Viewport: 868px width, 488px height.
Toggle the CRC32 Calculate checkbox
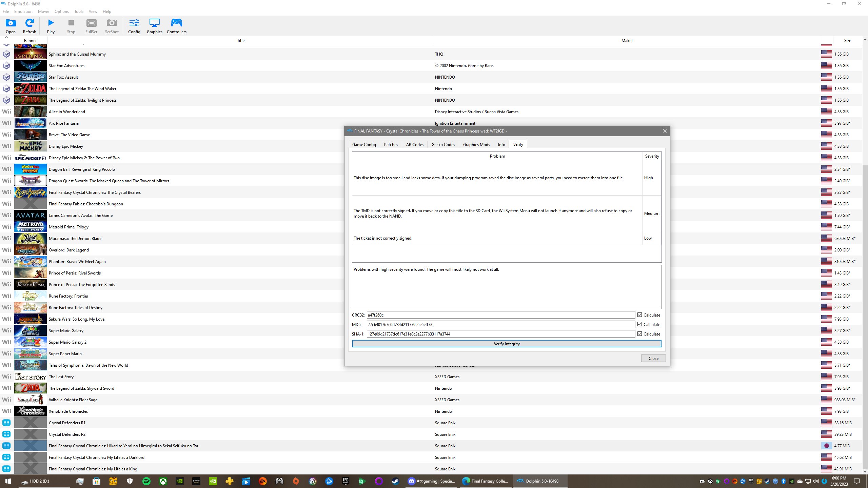click(639, 315)
